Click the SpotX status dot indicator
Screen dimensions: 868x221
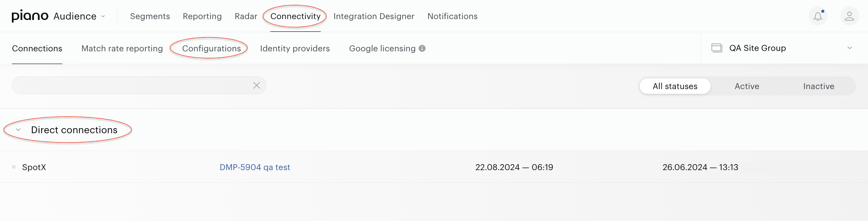point(14,167)
